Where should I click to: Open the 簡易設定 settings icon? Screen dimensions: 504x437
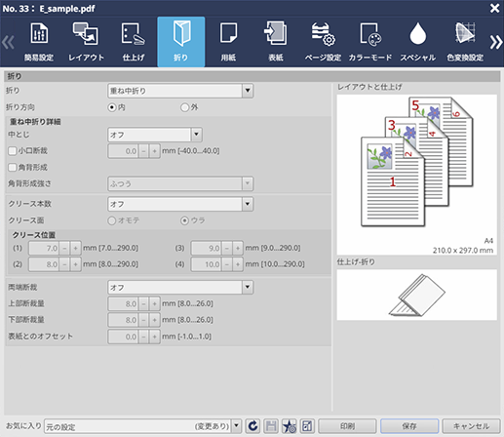click(39, 42)
